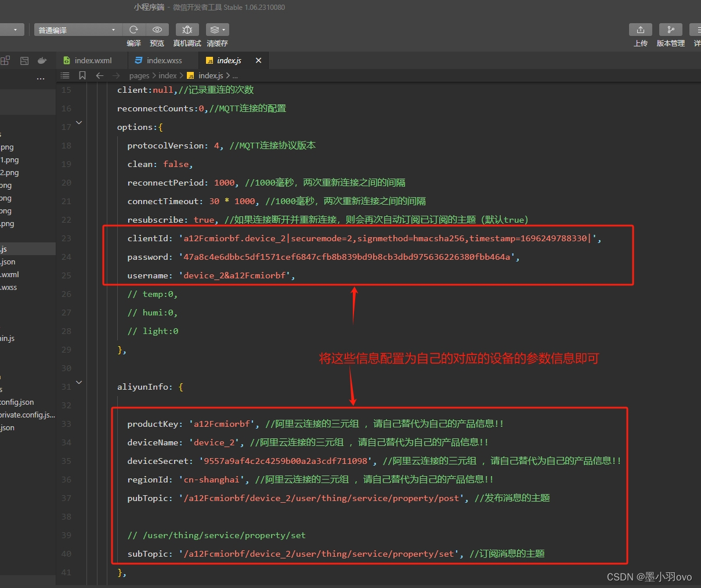Open the clear cache layers menu
The image size is (701, 588).
217,30
